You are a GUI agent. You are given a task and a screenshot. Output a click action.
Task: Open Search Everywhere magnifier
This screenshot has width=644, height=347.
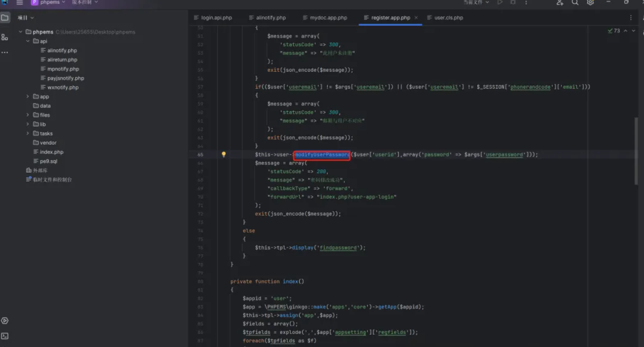575,3
